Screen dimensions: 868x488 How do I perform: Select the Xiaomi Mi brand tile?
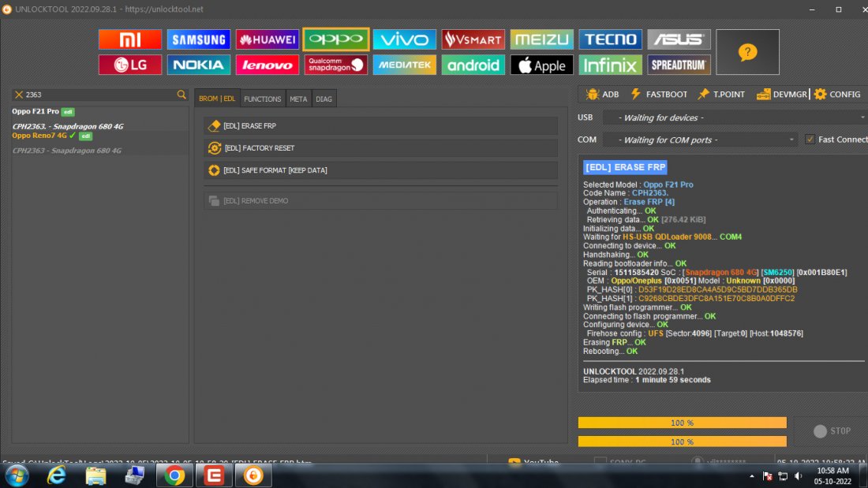[130, 39]
